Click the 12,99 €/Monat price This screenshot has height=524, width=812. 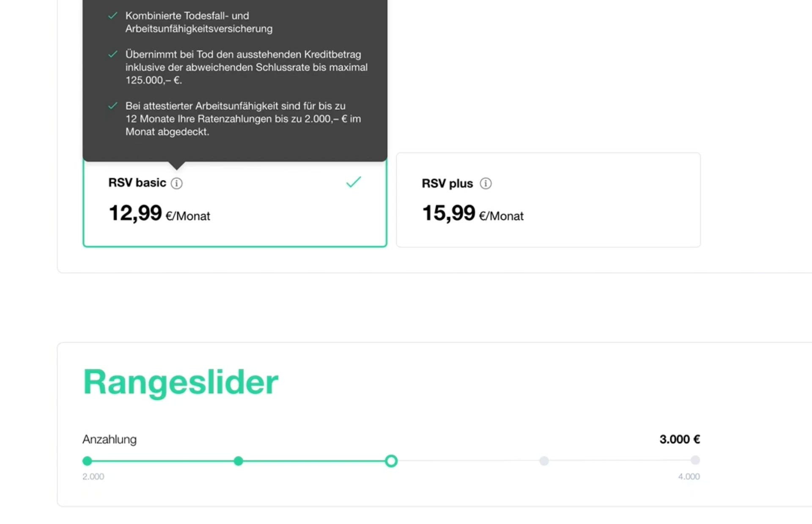159,213
